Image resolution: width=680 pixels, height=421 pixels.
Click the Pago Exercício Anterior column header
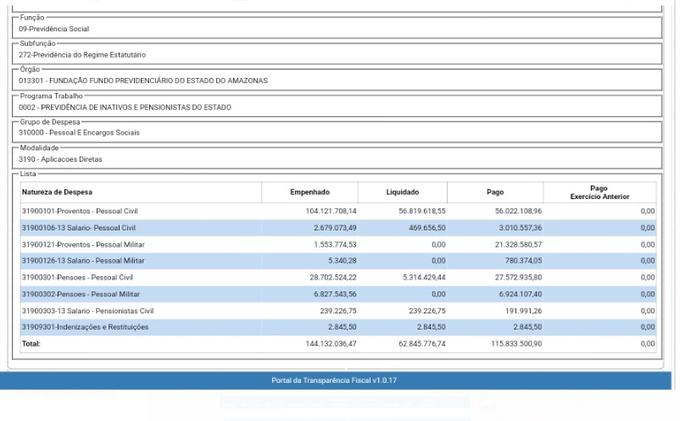click(x=599, y=192)
